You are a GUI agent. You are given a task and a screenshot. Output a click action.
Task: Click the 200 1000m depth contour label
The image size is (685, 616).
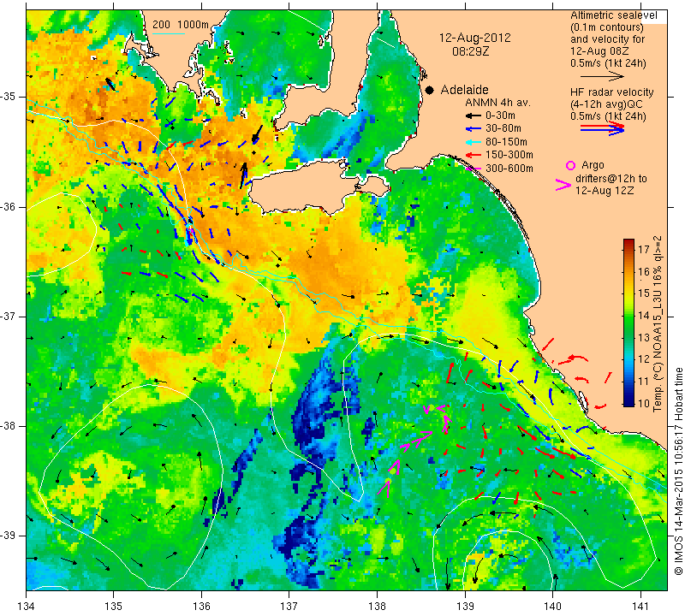(181, 25)
